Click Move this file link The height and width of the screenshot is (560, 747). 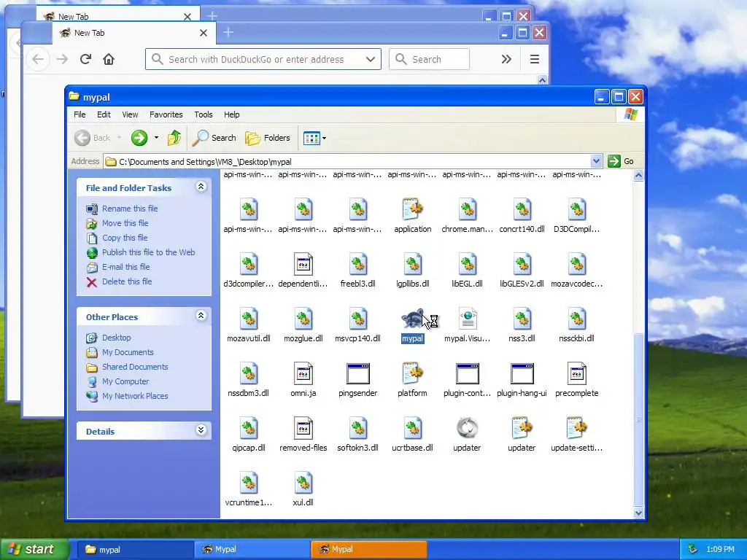(x=125, y=223)
